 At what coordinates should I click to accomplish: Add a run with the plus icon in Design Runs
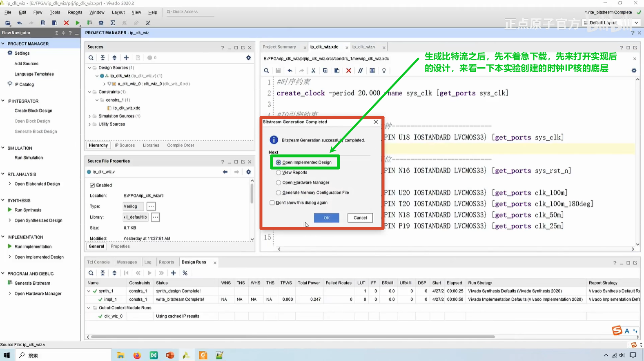[x=173, y=273]
